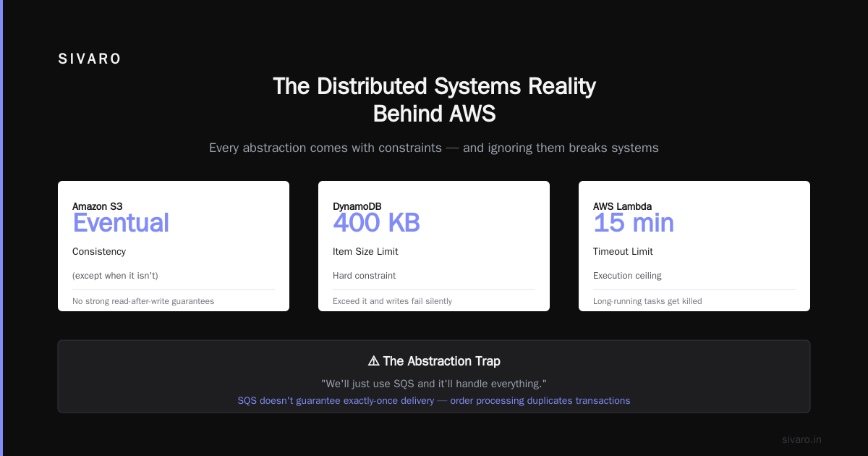Screen dimensions: 868x456
Task: Click 'Long-running tasks get killed' footnote
Action: click(647, 301)
